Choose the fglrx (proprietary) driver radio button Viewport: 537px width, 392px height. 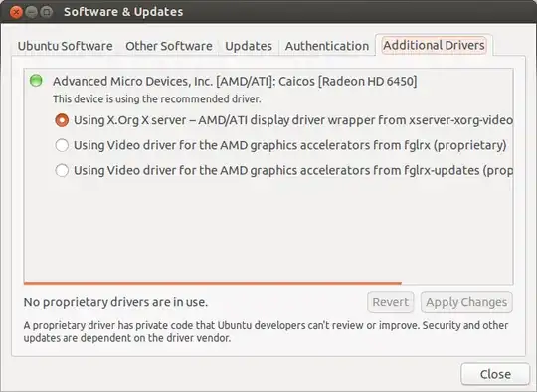pyautogui.click(x=62, y=145)
